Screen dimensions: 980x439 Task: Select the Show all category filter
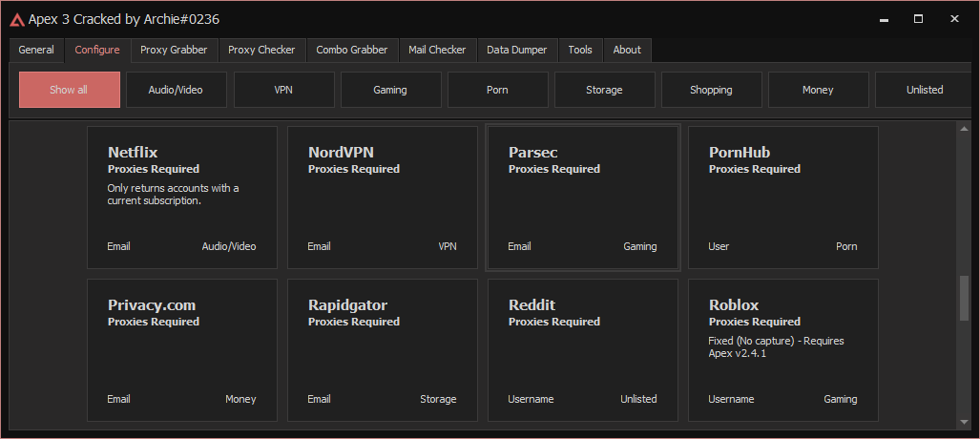[x=70, y=90]
